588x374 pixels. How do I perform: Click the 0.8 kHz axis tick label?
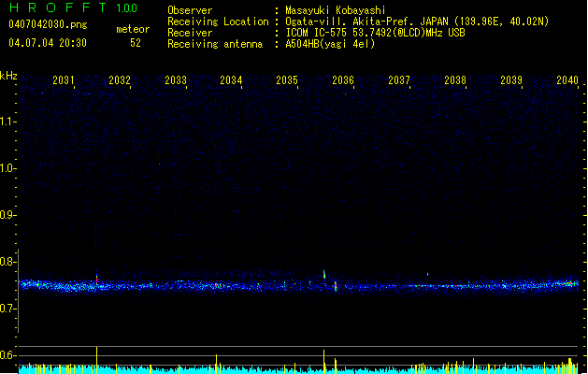pyautogui.click(x=7, y=262)
